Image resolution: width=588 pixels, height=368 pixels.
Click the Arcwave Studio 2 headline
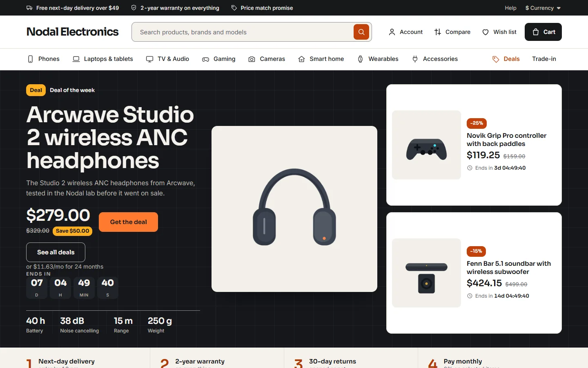110,137
